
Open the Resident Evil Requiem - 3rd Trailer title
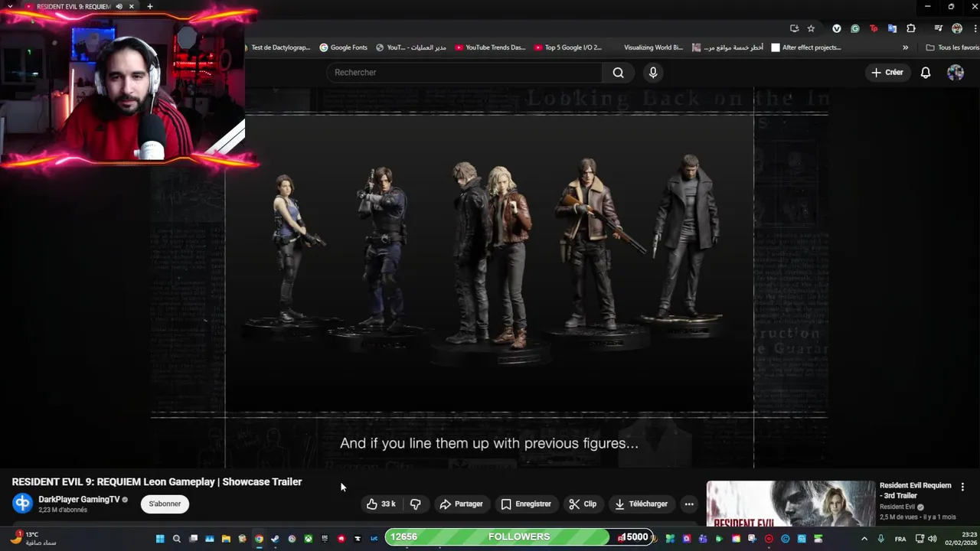coord(916,490)
